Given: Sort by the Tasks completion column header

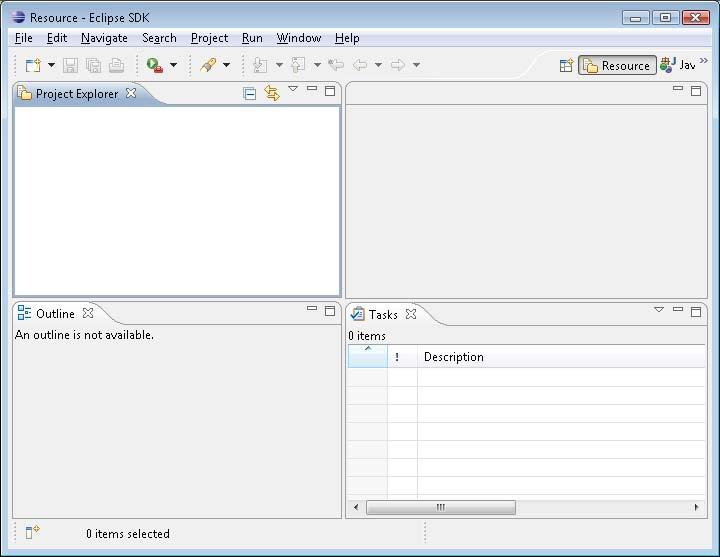Looking at the screenshot, I should [368, 356].
